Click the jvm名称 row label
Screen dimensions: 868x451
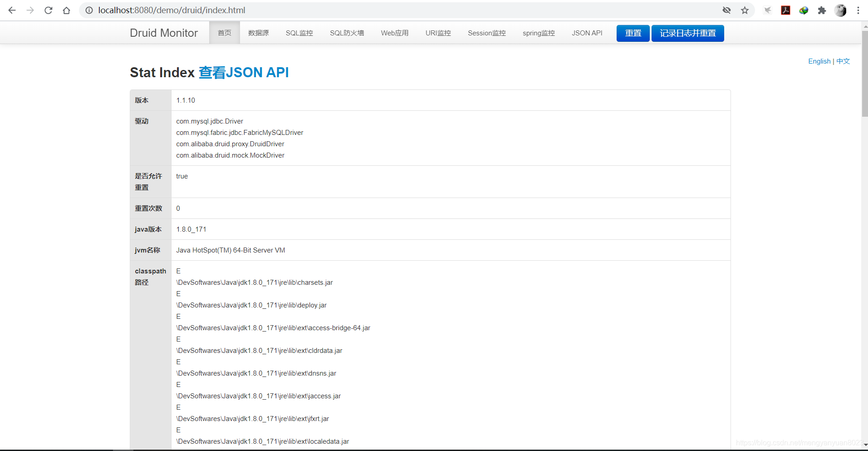coord(147,250)
